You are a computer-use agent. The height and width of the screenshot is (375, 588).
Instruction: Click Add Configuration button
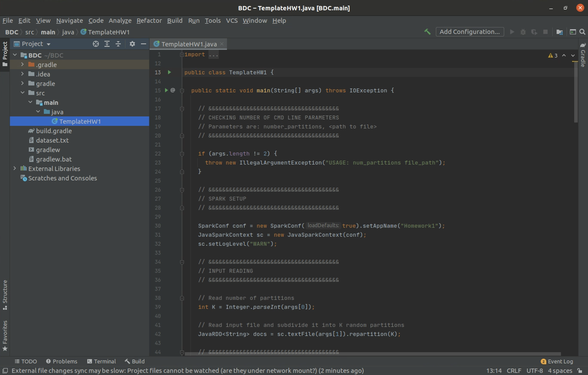[470, 32]
